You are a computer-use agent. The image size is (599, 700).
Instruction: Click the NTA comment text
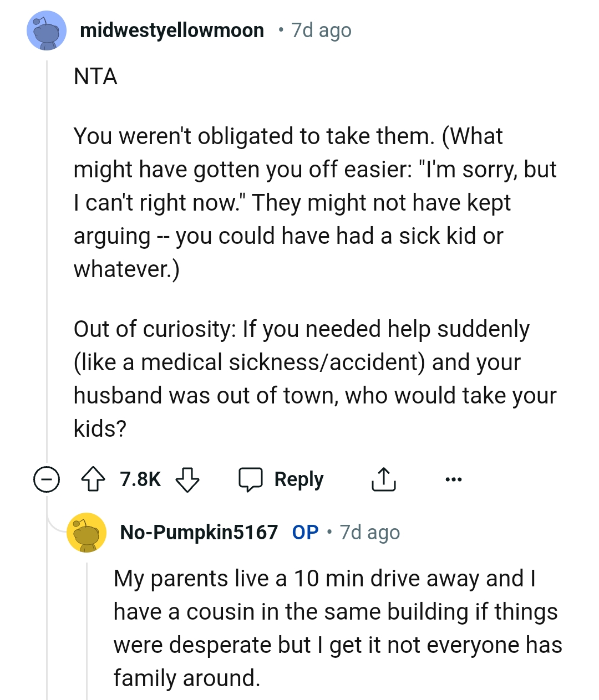[x=95, y=76]
